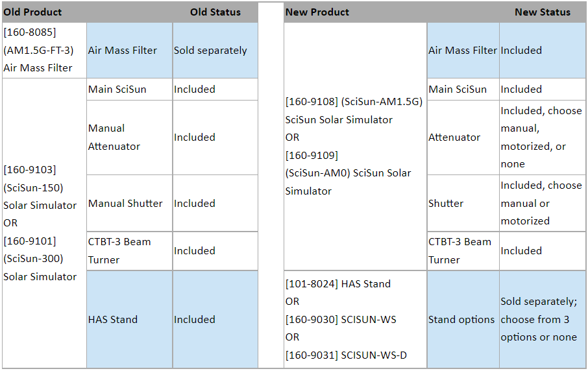Click "Included, choose manual, motorized, or none" cell

tap(542, 138)
